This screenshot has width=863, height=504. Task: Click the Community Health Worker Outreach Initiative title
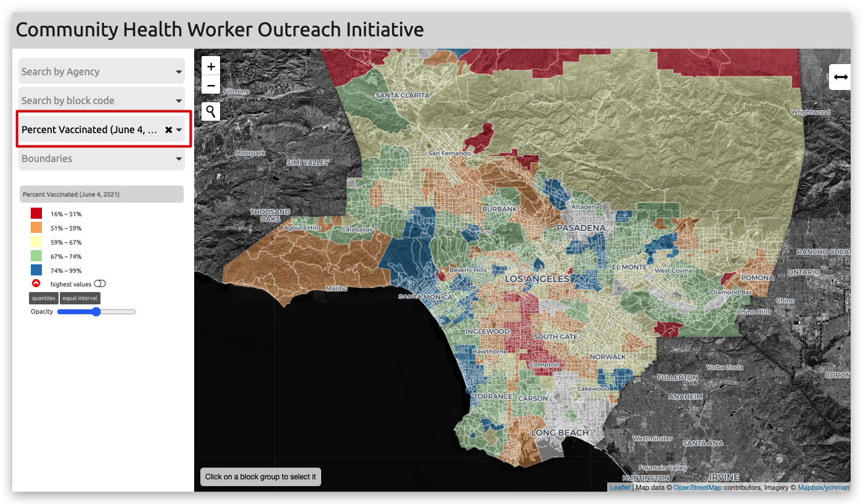[x=219, y=30]
